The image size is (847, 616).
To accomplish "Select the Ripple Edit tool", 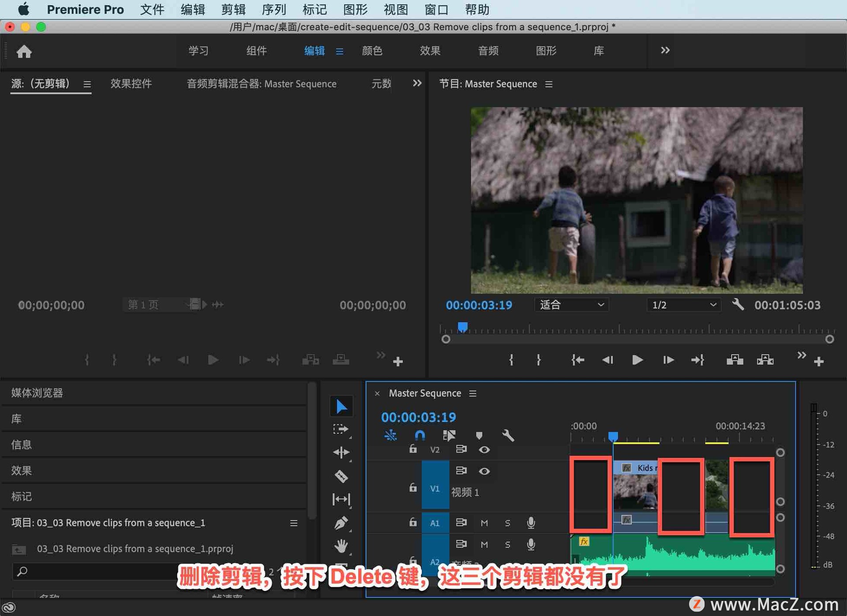I will (x=341, y=452).
